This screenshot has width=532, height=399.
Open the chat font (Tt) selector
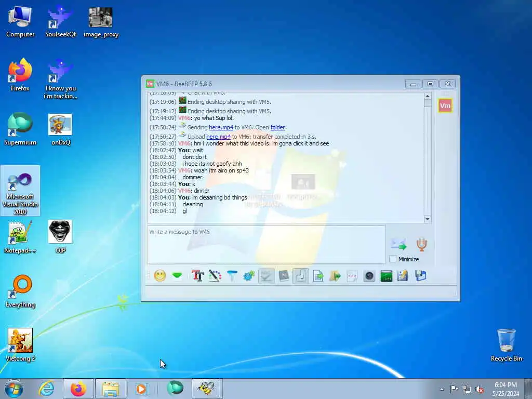coord(198,275)
